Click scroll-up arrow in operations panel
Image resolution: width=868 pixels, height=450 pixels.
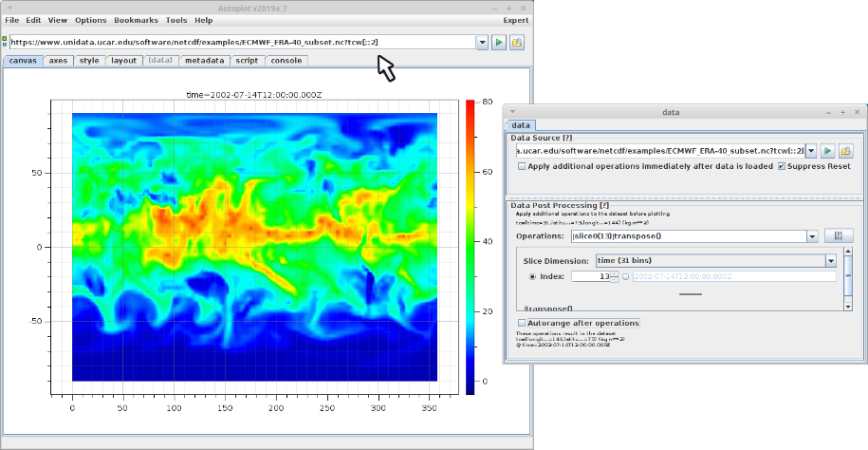[847, 251]
